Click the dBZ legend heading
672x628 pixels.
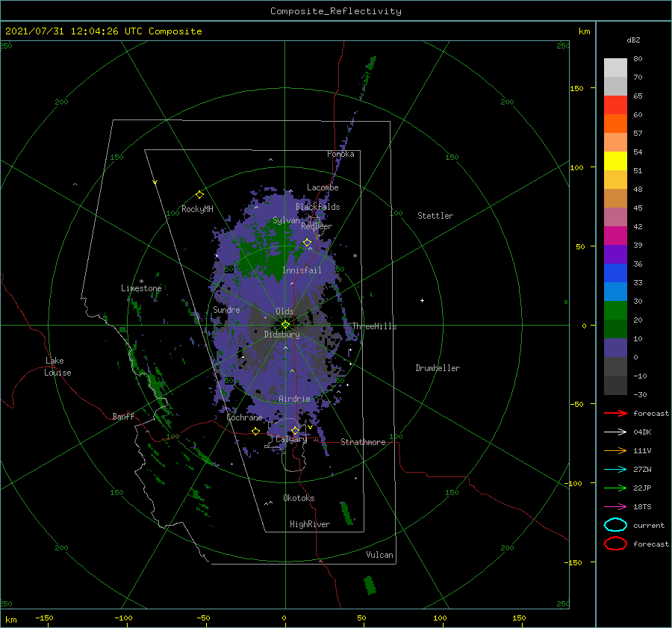pos(633,40)
